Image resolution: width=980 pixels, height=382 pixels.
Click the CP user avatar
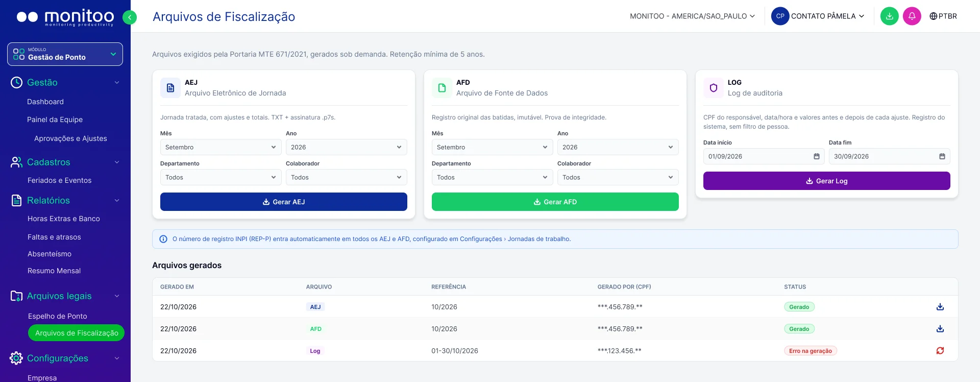780,16
